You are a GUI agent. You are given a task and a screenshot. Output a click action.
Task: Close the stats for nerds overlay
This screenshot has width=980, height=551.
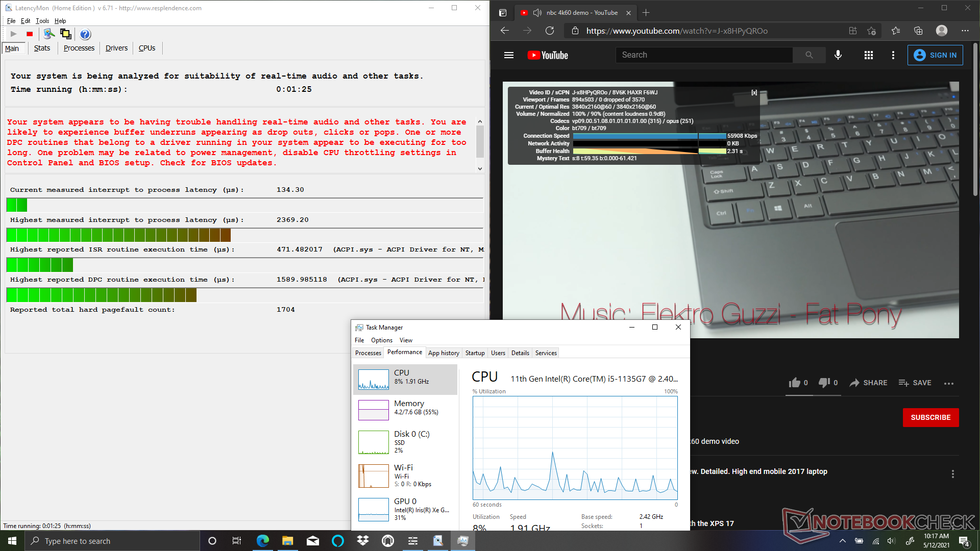tap(754, 92)
